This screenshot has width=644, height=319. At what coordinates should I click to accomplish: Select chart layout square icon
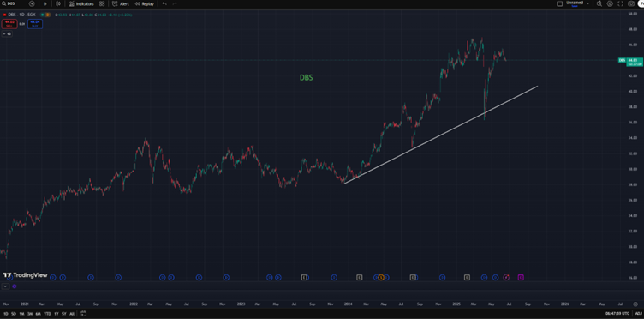tap(559, 3)
